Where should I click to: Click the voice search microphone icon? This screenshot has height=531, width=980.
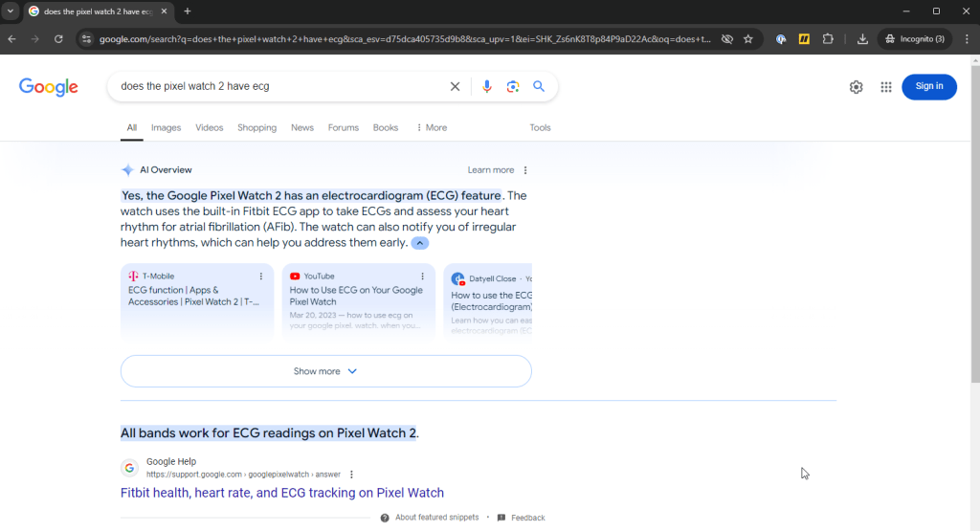(486, 86)
